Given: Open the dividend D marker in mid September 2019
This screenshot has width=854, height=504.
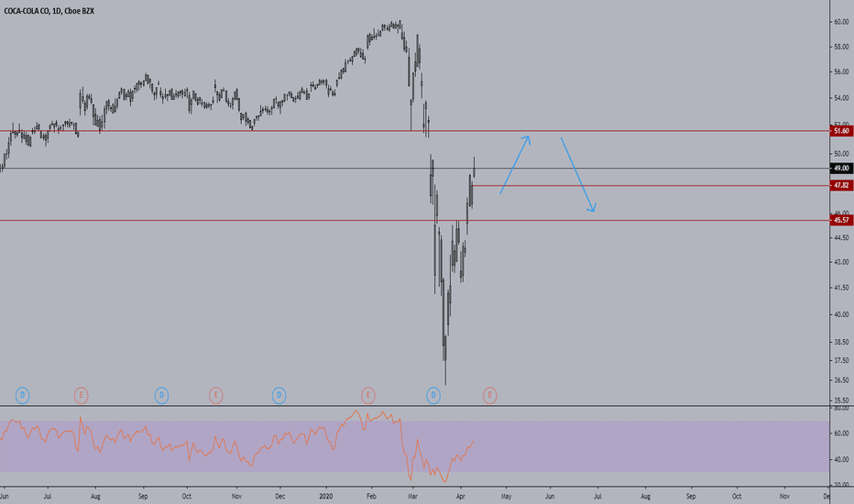Looking at the screenshot, I should click(x=161, y=395).
